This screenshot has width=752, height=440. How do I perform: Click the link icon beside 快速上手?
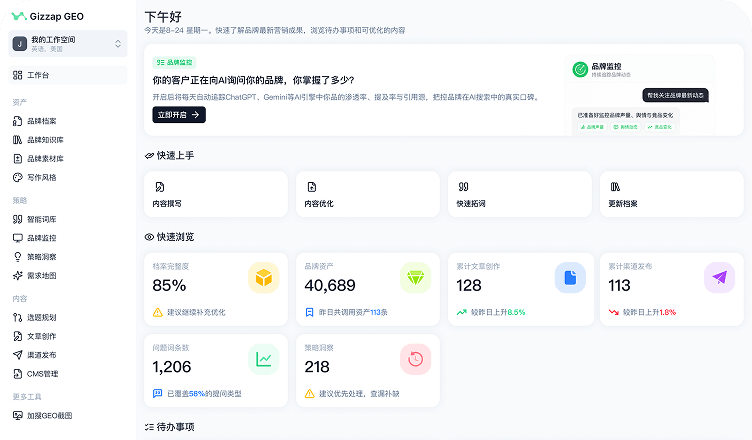149,155
